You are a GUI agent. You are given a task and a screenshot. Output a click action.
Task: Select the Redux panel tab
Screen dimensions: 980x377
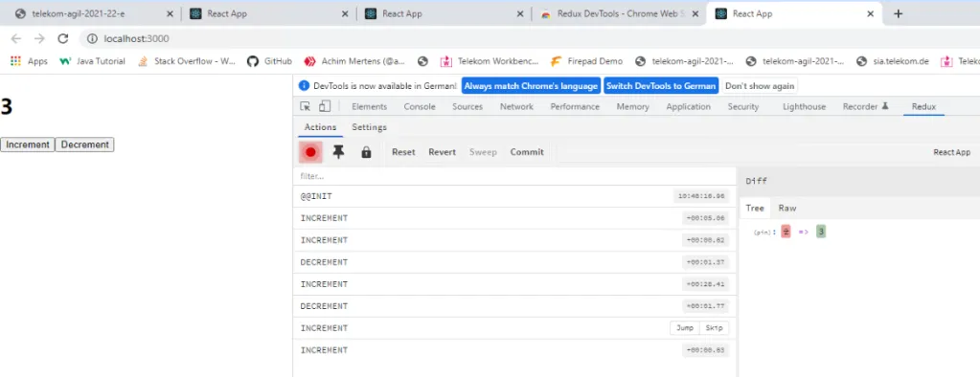923,107
